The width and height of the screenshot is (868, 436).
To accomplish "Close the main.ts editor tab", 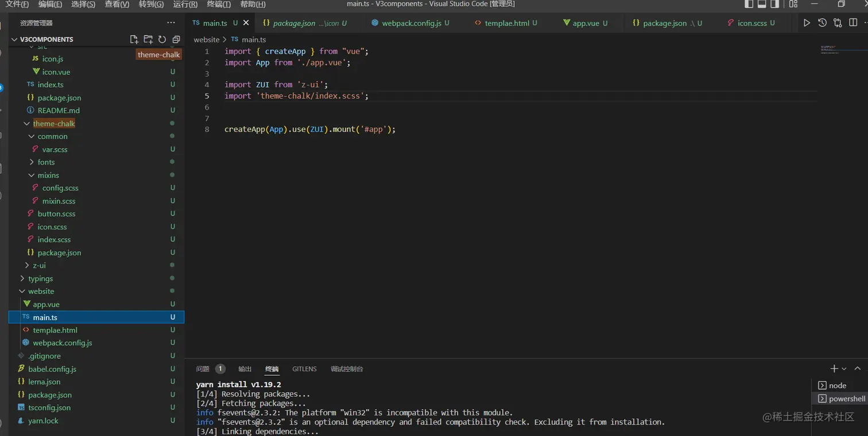I will point(246,23).
